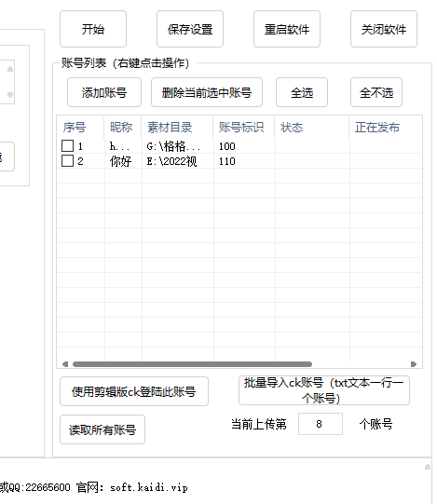
Task: Click the 保存设置 button
Action: click(x=190, y=29)
